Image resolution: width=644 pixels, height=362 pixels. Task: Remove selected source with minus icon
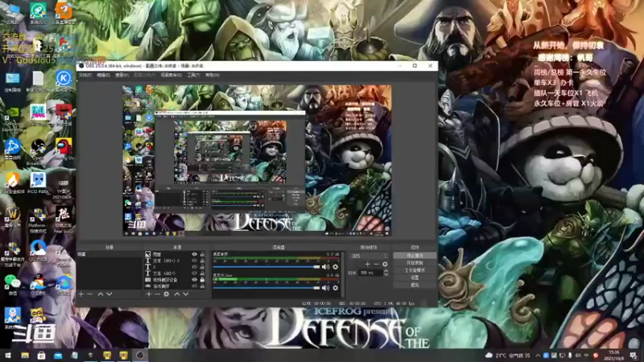tap(157, 294)
